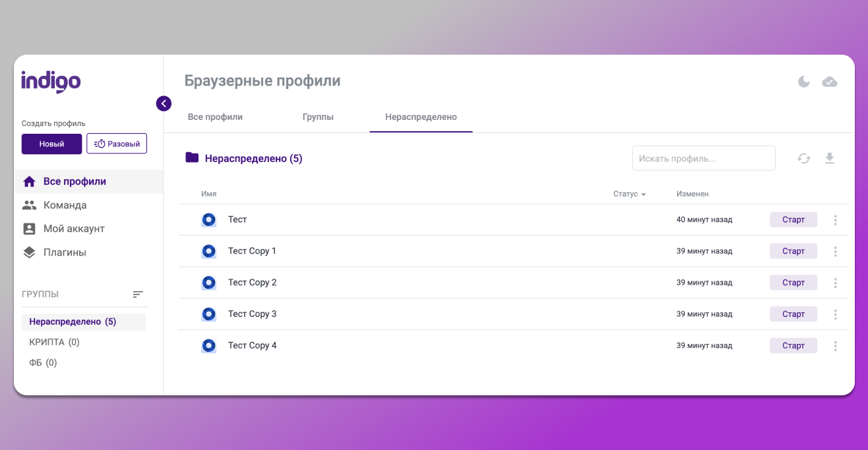
Task: Toggle dark mode with the moon icon
Action: (x=803, y=81)
